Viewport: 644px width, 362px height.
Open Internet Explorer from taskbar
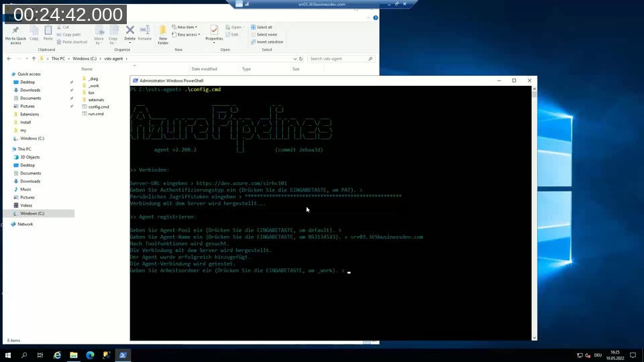[57, 355]
